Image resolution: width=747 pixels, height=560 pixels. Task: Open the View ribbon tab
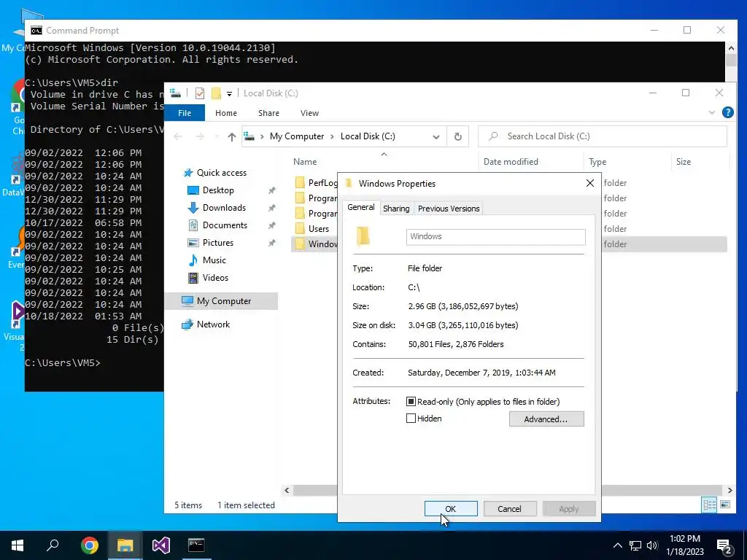(x=309, y=113)
